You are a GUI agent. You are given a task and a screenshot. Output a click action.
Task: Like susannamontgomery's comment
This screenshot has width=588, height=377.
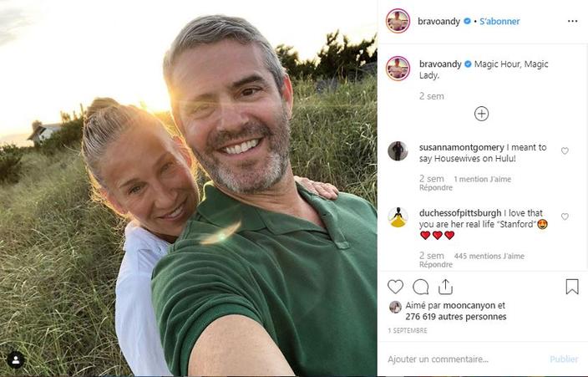click(565, 151)
